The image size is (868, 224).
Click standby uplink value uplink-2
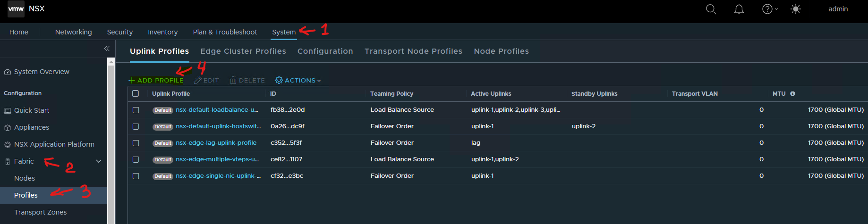pyautogui.click(x=584, y=126)
